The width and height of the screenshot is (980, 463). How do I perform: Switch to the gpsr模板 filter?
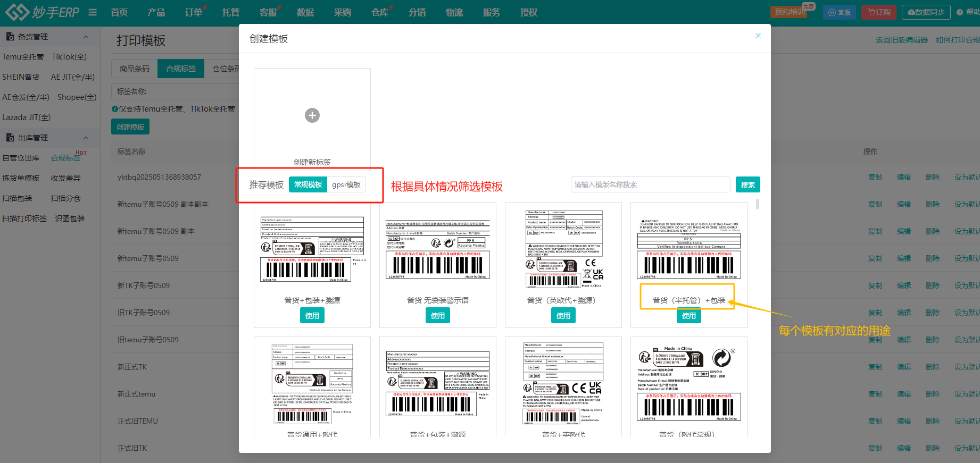(346, 184)
